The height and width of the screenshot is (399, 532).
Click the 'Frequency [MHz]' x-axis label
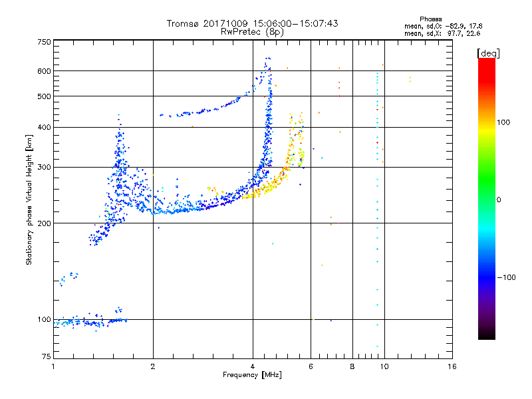[x=252, y=376]
